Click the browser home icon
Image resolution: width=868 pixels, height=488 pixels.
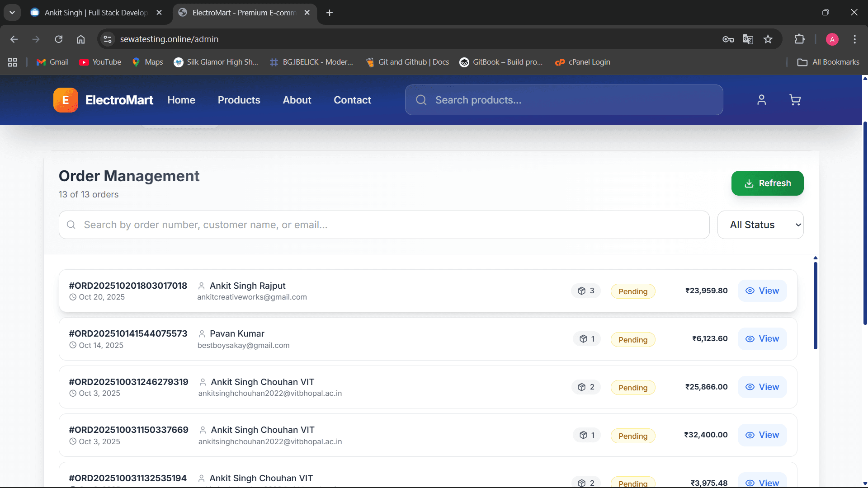80,39
